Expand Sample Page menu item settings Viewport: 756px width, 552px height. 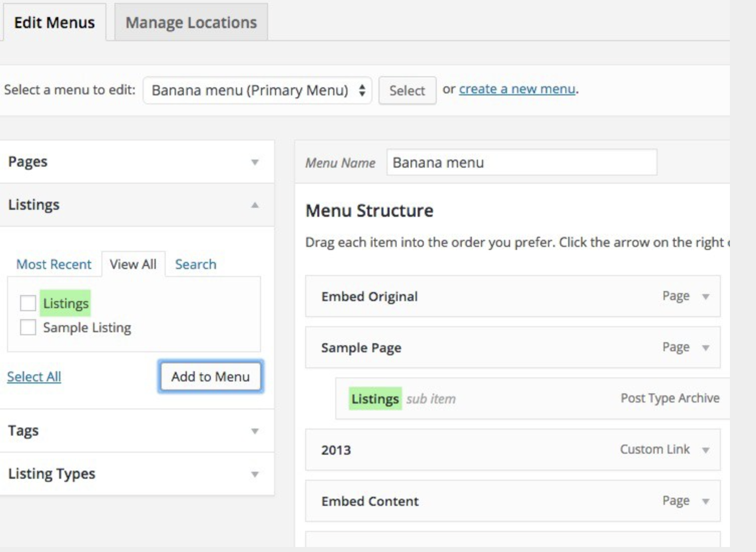706,348
